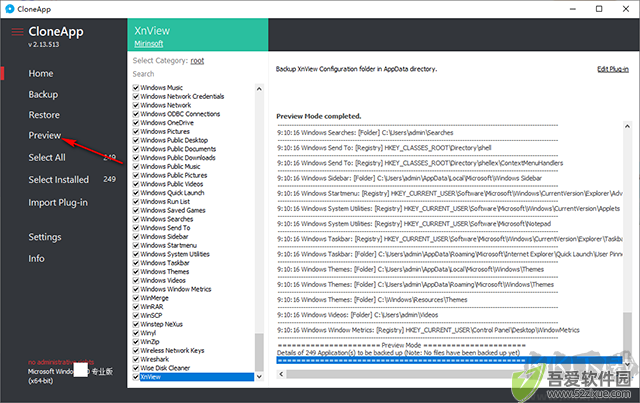The height and width of the screenshot is (403, 640).
Task: Uncheck WinRAR checkbox
Action: point(136,307)
